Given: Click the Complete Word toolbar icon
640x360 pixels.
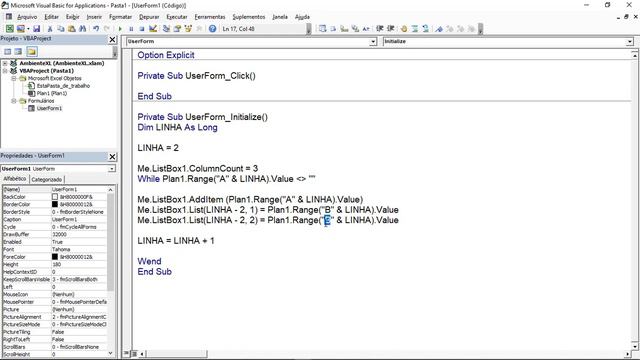Looking at the screenshot, I should click(366, 29).
